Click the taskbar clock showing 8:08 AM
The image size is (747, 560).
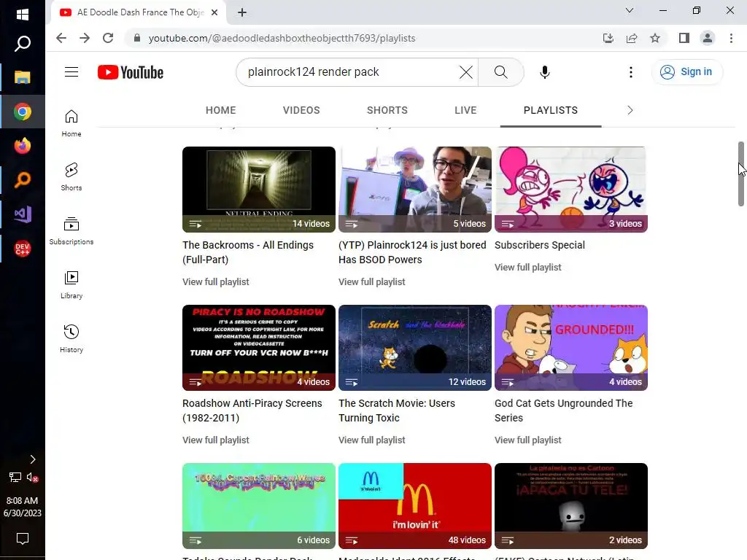click(23, 507)
